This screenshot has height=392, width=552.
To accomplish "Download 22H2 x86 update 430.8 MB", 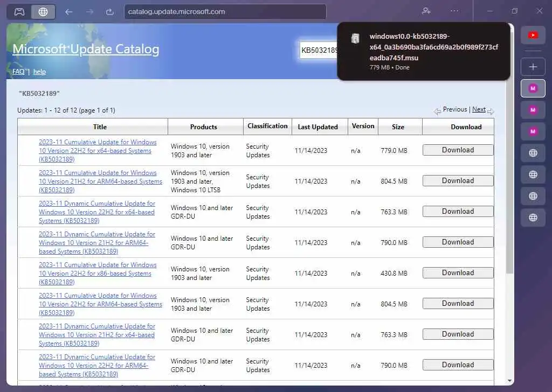I will pos(458,273).
